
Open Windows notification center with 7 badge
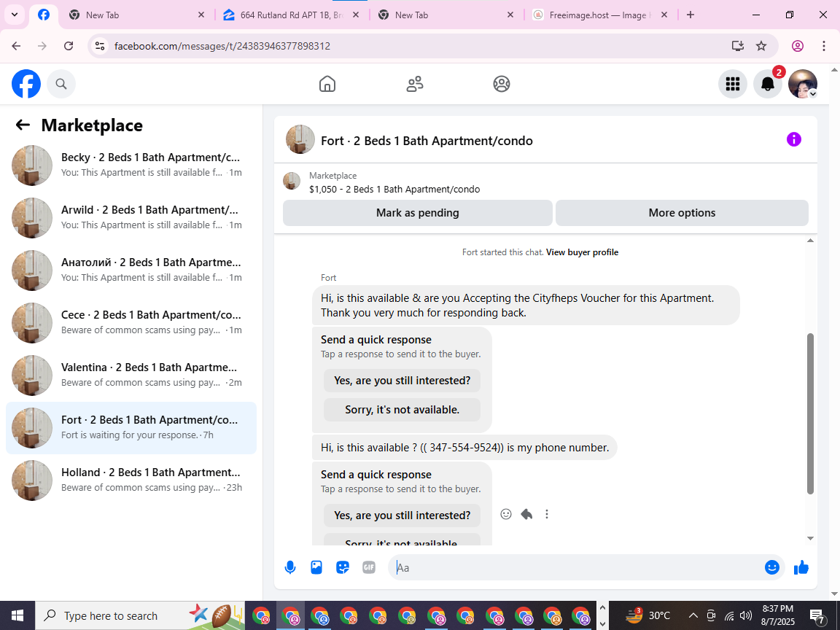tap(817, 616)
